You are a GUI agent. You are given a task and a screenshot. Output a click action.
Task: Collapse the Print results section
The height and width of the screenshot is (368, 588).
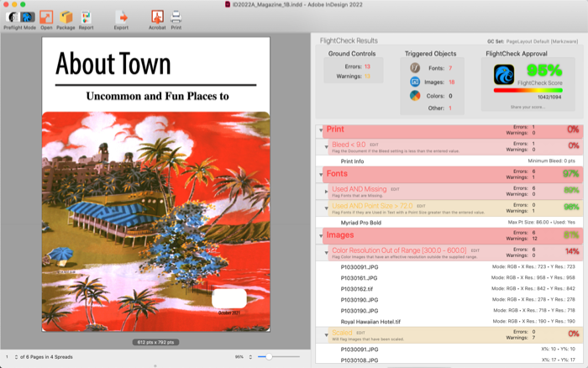(321, 130)
